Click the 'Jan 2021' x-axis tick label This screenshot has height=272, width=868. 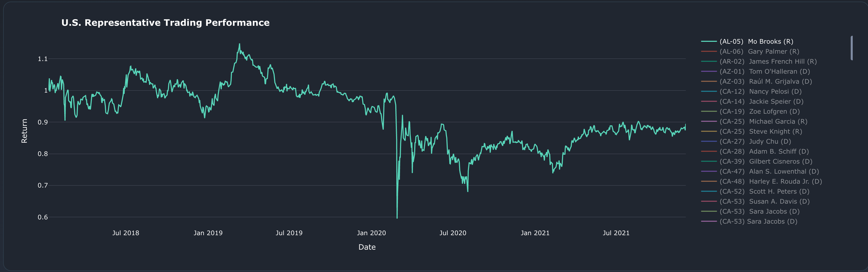535,233
